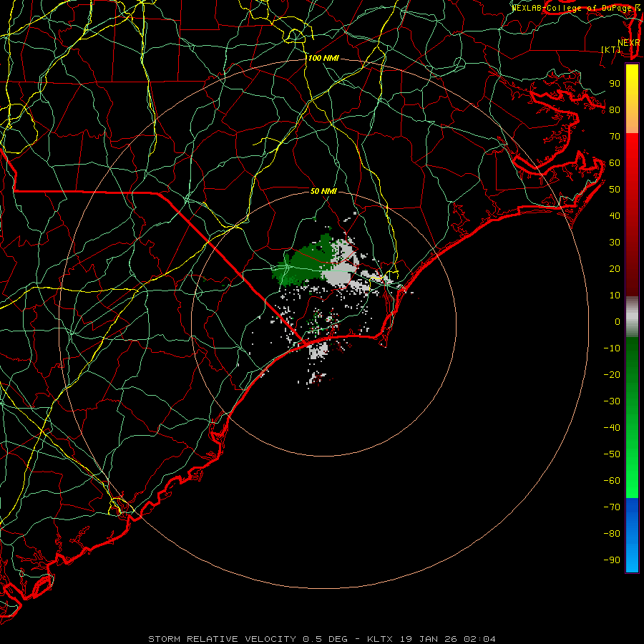Click the 50 NMI range ring label

coord(323,191)
